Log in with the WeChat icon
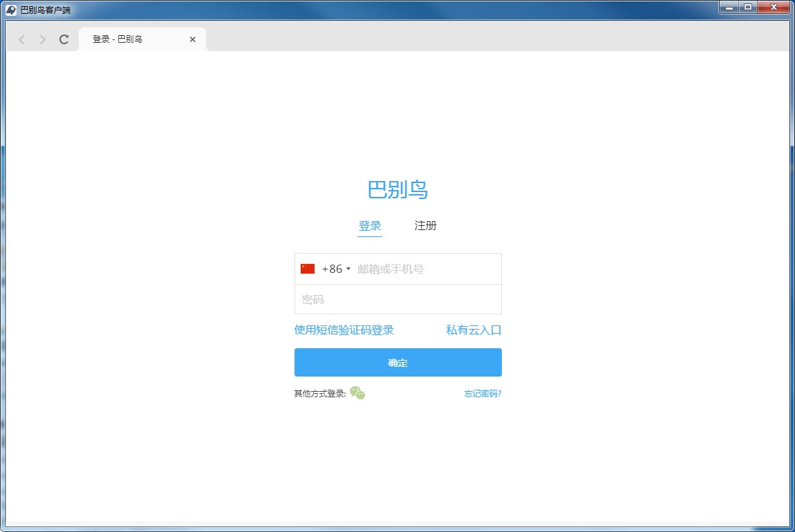Image resolution: width=795 pixels, height=532 pixels. tap(357, 393)
